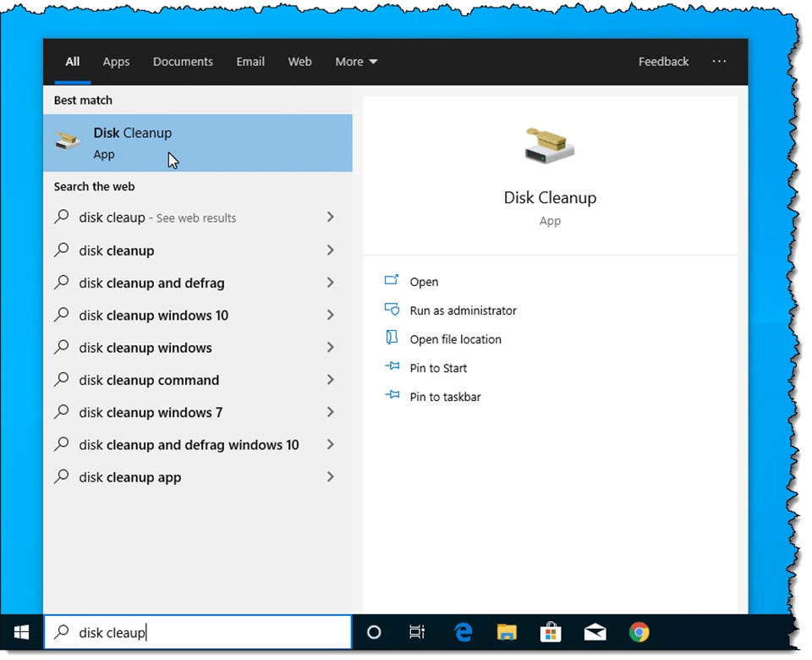Open File Explorer from taskbar
Image resolution: width=812 pixels, height=660 pixels.
[x=507, y=632]
